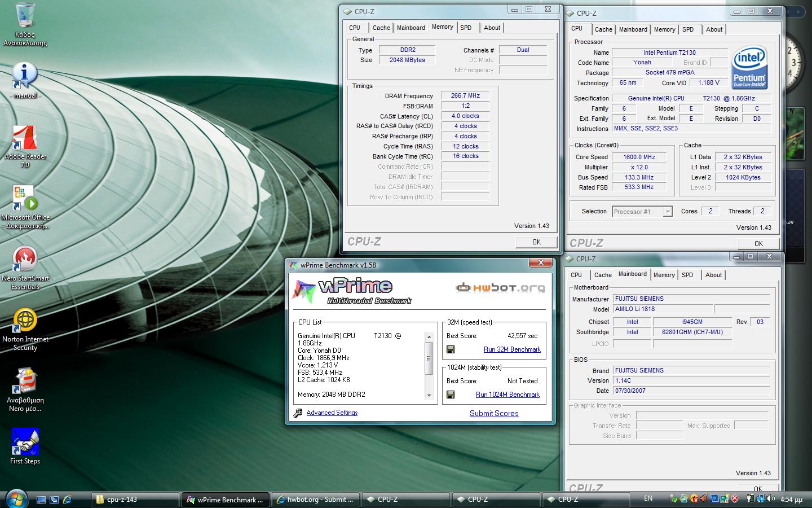Open Cache tab in Memory CPU-Z window
Screen dimensions: 812x508
(381, 28)
